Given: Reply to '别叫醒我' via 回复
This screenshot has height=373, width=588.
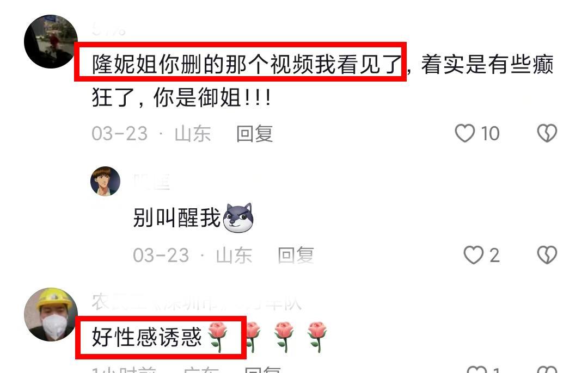Looking at the screenshot, I should tap(296, 256).
